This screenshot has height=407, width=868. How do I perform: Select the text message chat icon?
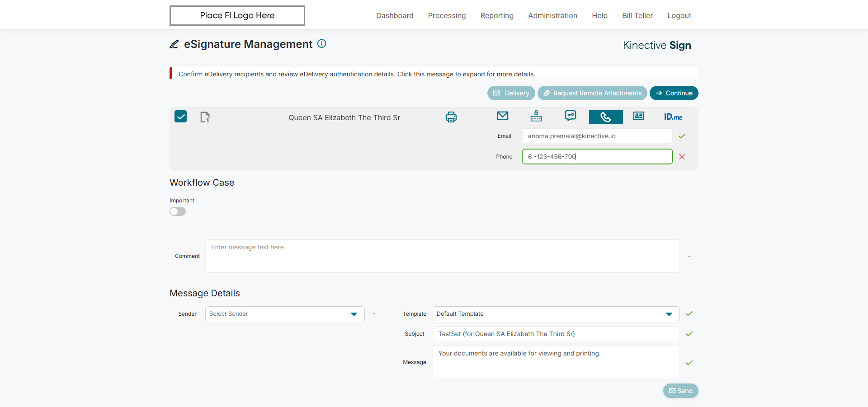pos(571,116)
